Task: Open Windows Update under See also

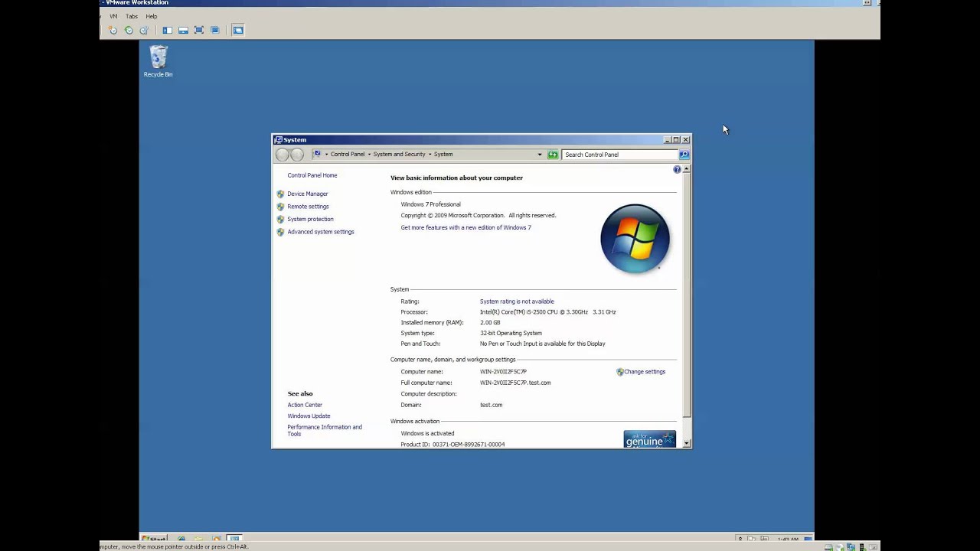Action: [x=309, y=416]
